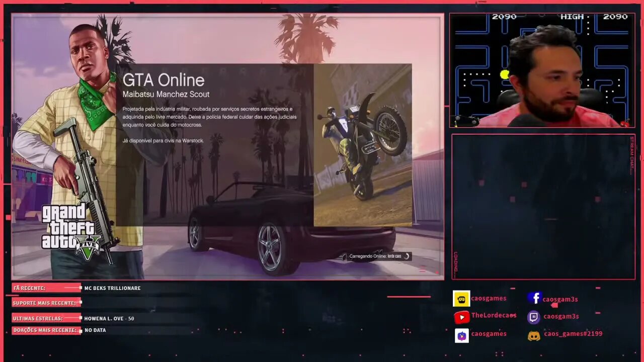Viewport: 644px width, 362px height.
Task: Click the 'FÃ RECENTE:' label
Action: coord(29,288)
